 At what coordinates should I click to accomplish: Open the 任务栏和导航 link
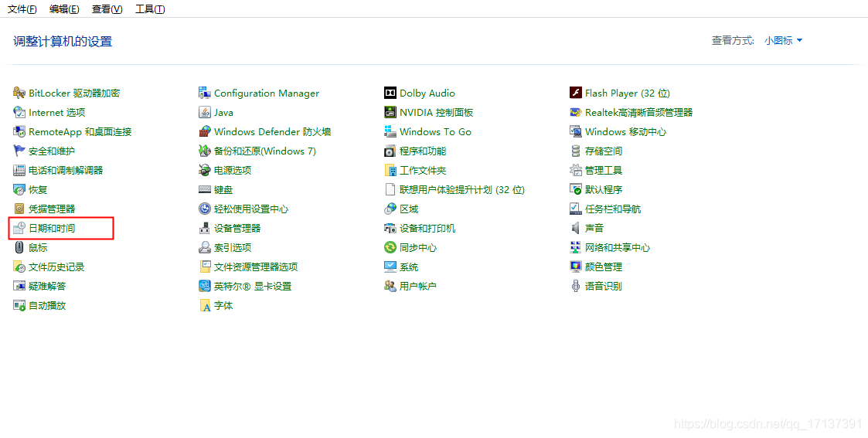coord(613,209)
